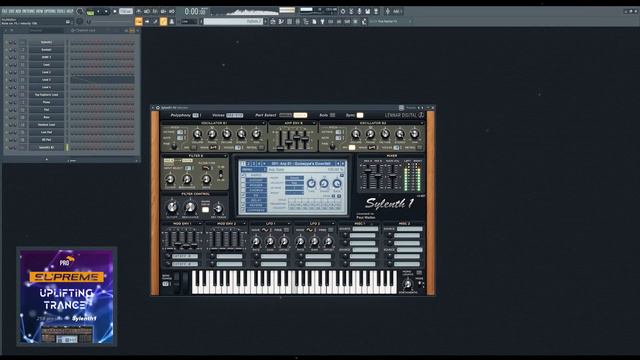The height and width of the screenshot is (360, 640).
Task: Click the Filter B filter type selector
Action: [206, 168]
